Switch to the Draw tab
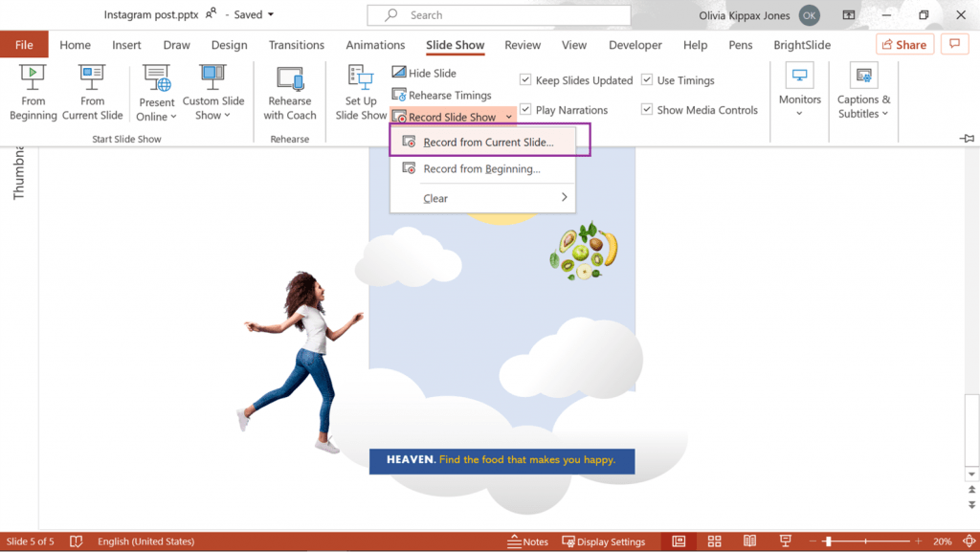 [176, 45]
